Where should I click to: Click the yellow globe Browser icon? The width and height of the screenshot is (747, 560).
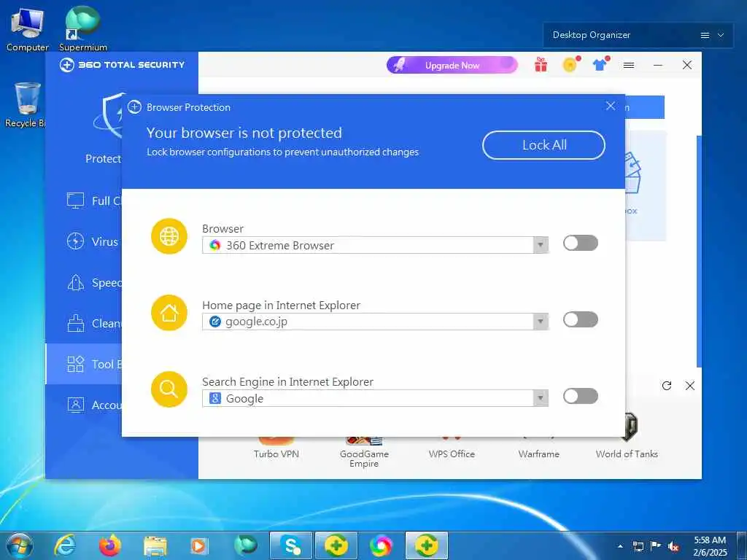169,236
